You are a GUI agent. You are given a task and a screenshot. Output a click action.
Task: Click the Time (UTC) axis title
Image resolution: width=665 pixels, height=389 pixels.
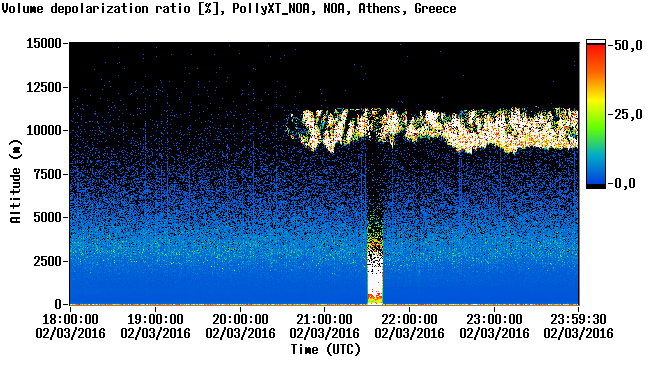[x=325, y=350]
